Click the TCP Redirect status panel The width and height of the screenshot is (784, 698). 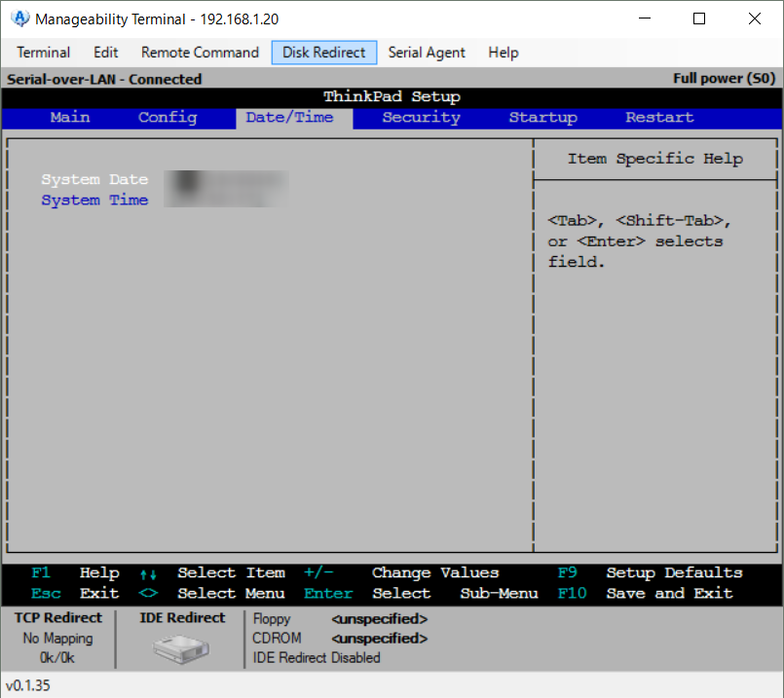pos(58,638)
